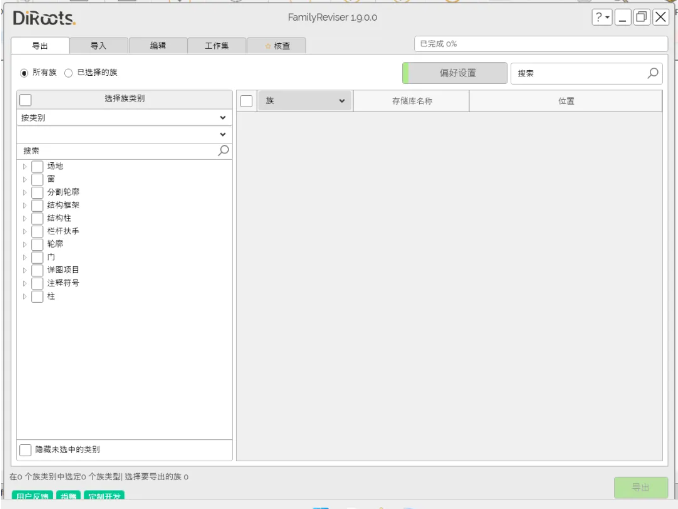Expand the 门 tree node

tap(25, 257)
